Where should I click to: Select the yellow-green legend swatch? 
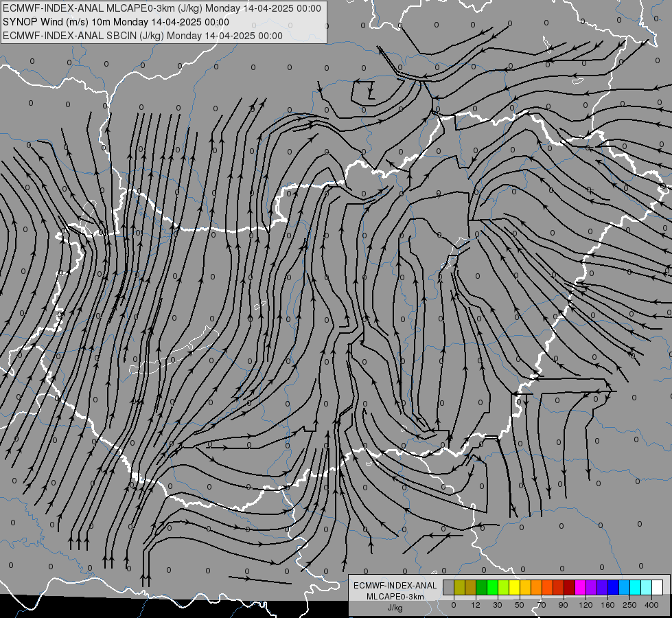click(504, 587)
